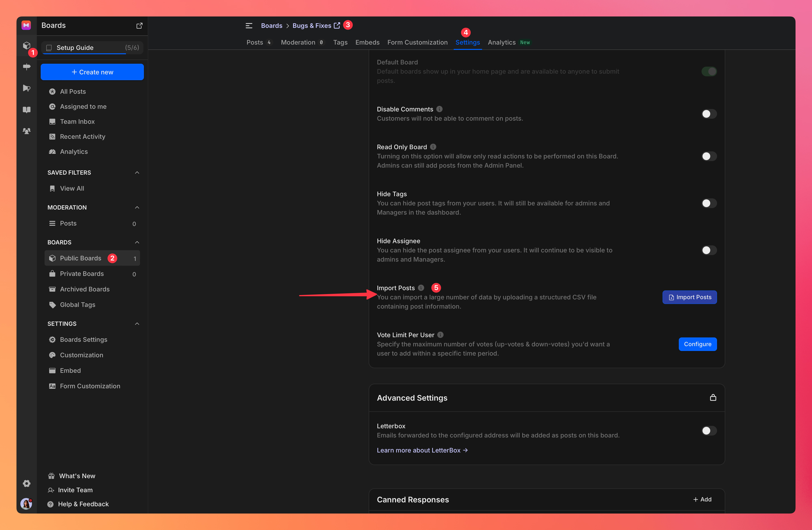Collapse the MODERATION section chevron

click(137, 207)
